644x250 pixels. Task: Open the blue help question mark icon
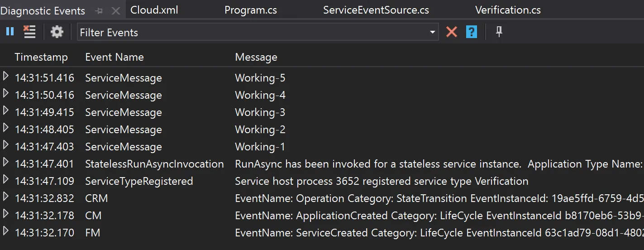pos(472,32)
